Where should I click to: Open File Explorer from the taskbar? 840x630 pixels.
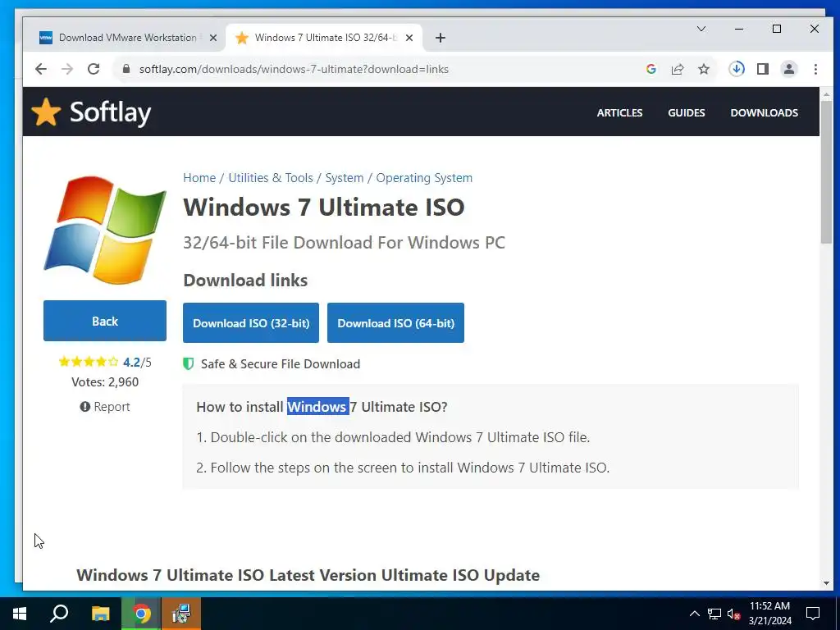pos(100,614)
